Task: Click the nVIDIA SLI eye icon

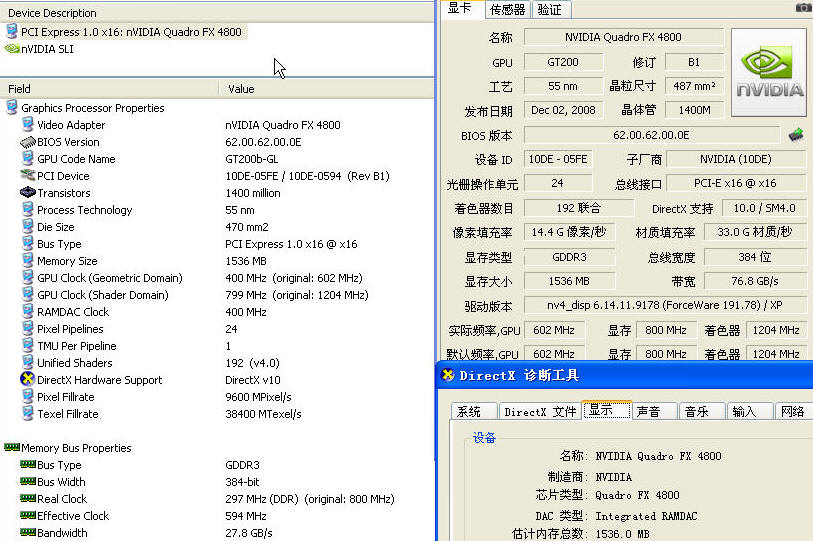Action: pos(12,49)
